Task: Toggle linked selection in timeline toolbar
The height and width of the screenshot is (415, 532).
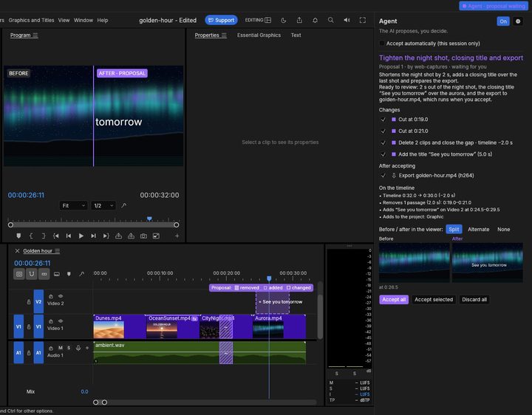Action: (x=44, y=274)
